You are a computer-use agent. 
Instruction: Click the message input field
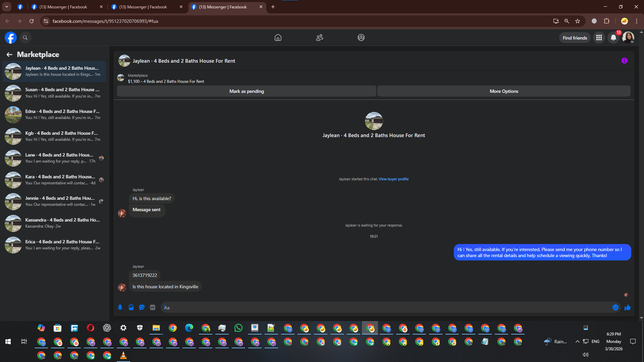tap(386, 307)
